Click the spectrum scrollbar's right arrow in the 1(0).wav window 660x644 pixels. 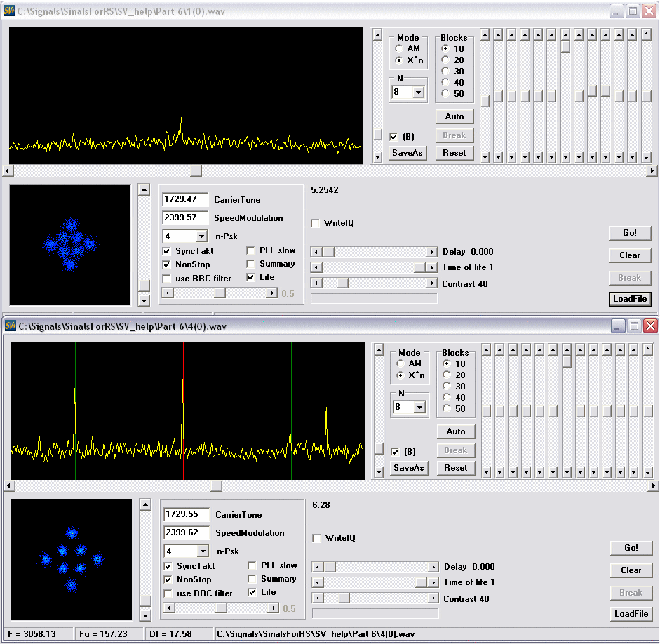tap(652, 170)
